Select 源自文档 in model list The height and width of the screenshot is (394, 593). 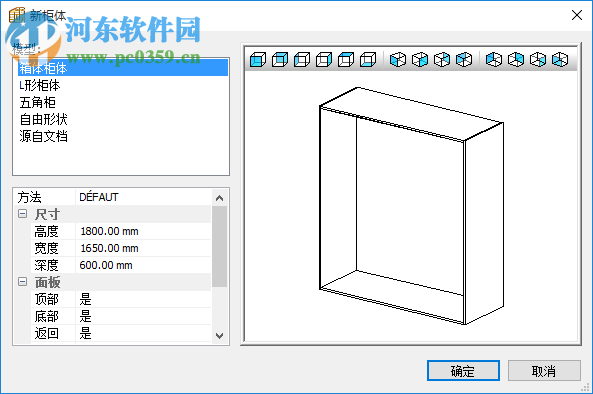coord(123,136)
